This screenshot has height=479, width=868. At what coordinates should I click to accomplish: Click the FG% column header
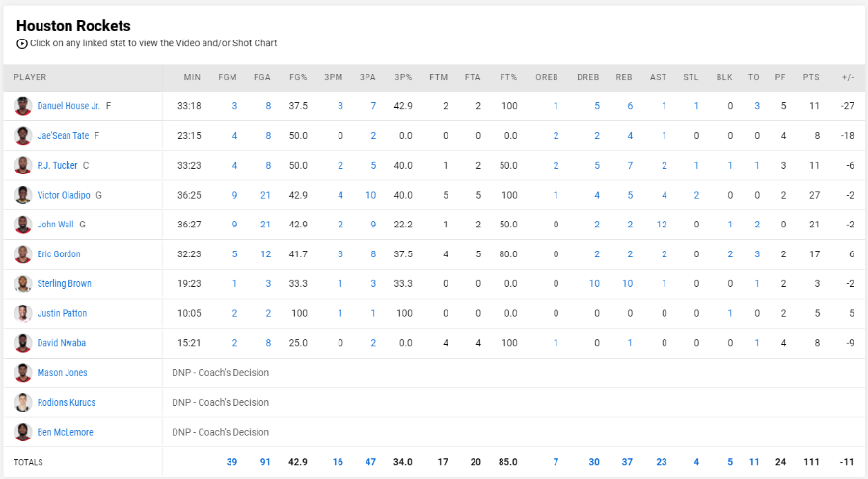[298, 77]
